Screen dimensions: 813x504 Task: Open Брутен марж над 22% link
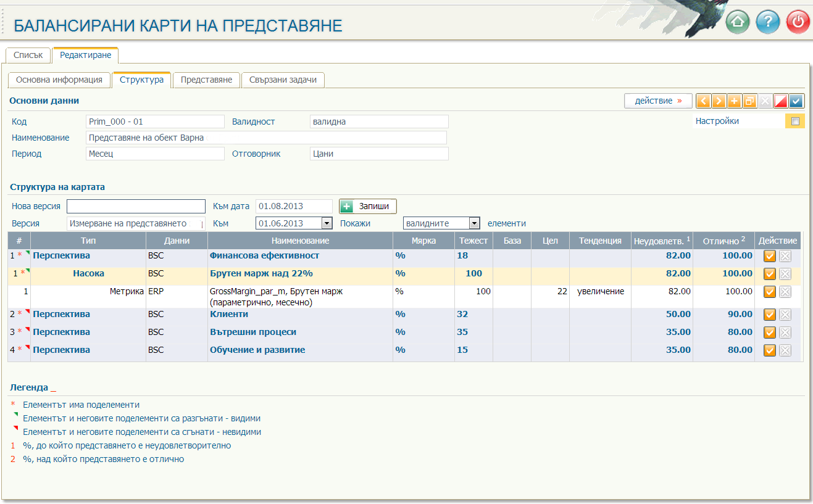pyautogui.click(x=261, y=273)
